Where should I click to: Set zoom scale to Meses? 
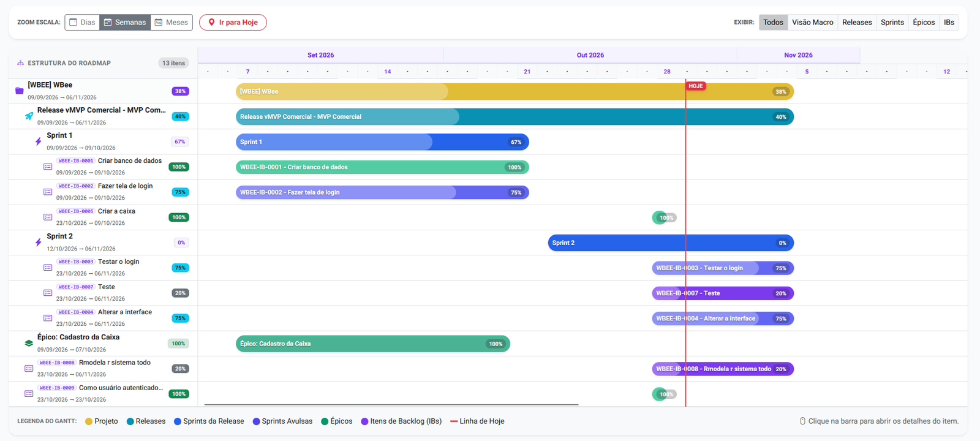point(171,22)
